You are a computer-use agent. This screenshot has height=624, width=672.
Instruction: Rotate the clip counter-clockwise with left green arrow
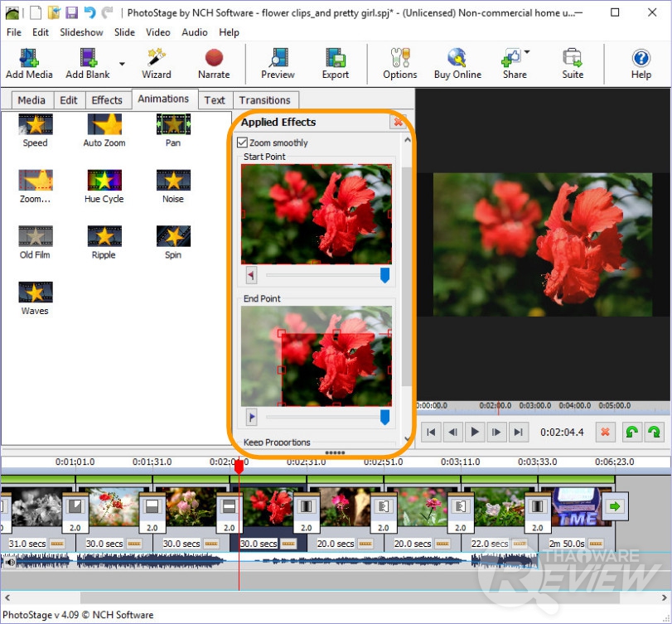[x=632, y=432]
